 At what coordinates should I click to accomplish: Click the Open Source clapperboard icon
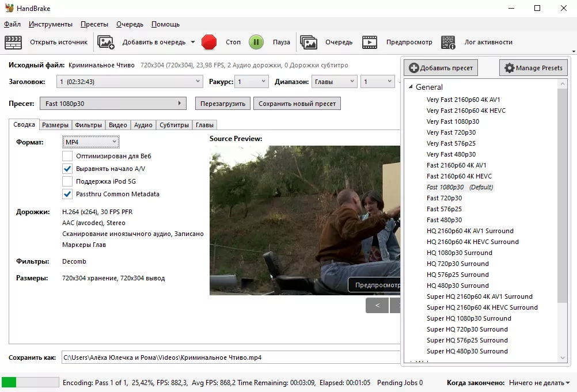[x=13, y=42]
